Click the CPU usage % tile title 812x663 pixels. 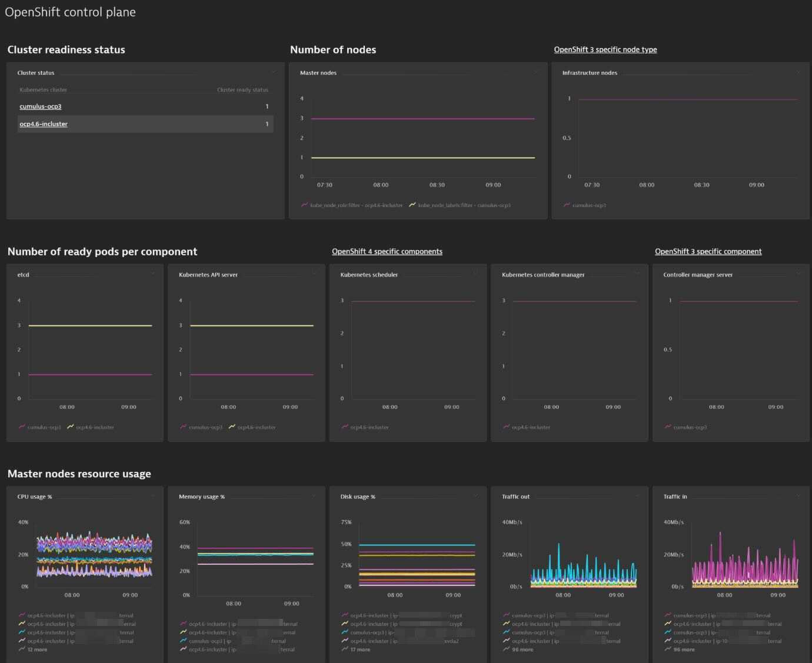point(35,497)
